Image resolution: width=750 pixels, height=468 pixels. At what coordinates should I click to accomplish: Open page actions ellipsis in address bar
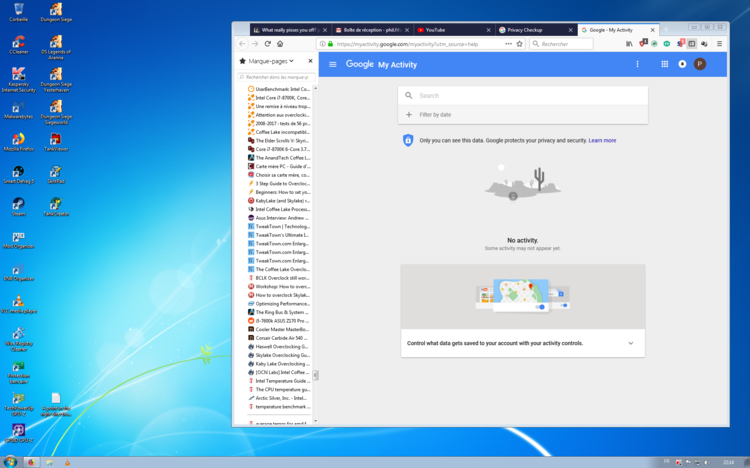point(508,44)
